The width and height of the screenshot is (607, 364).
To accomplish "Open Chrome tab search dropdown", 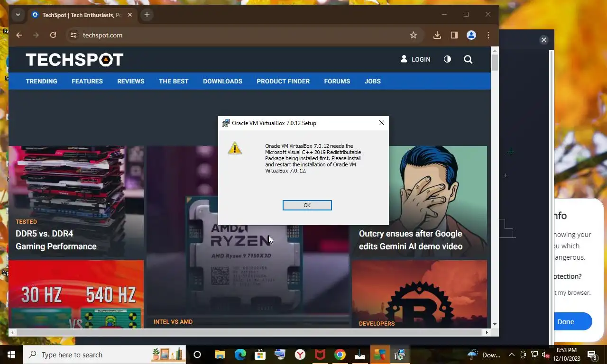I will point(18,15).
